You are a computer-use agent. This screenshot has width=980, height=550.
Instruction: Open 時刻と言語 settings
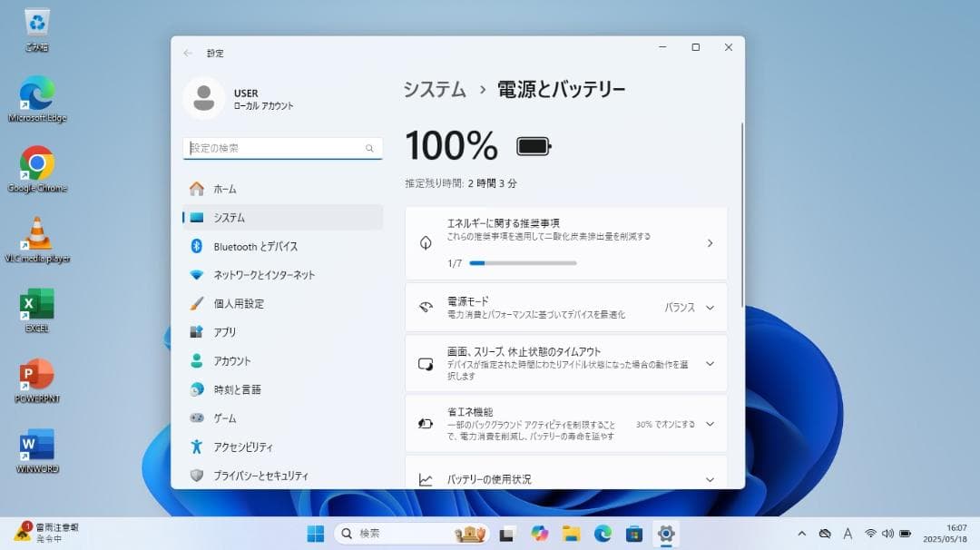coord(234,389)
